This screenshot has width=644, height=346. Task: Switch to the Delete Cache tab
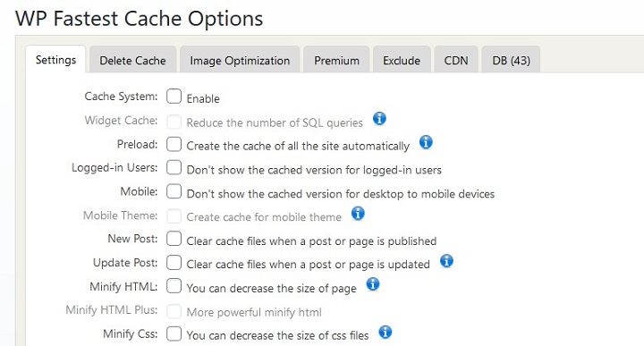click(132, 60)
